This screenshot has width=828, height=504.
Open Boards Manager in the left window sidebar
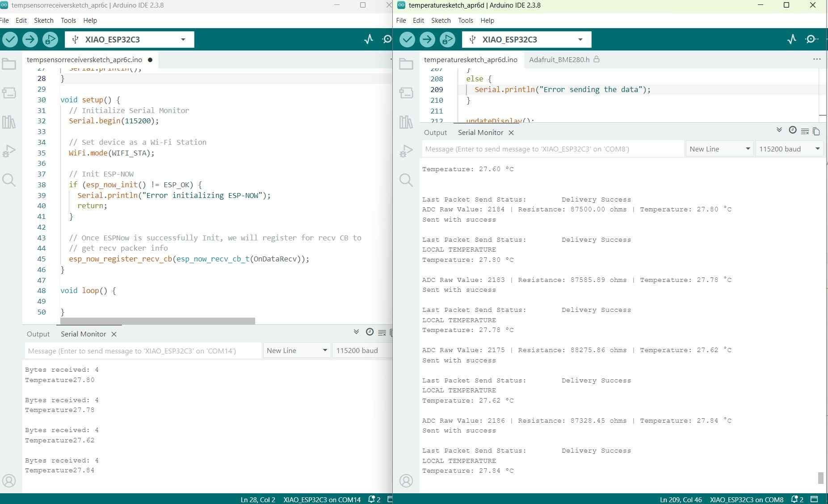[x=9, y=93]
